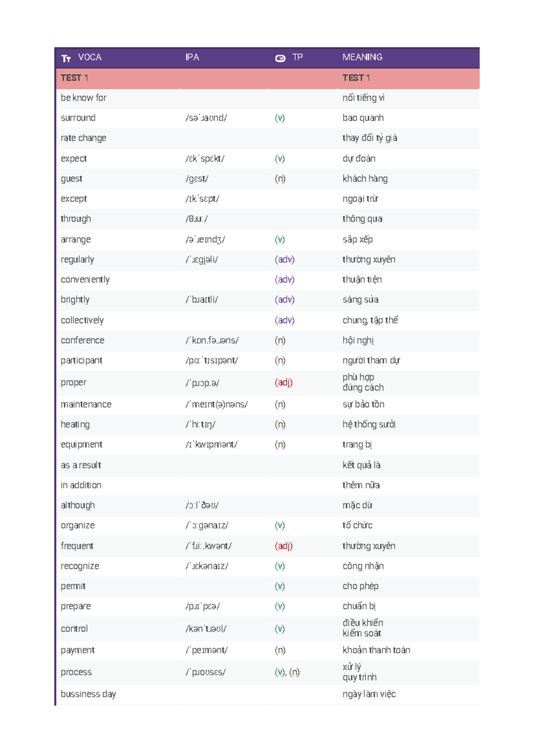
Task: Select the word 'maintenance' cell
Action: [86, 404]
